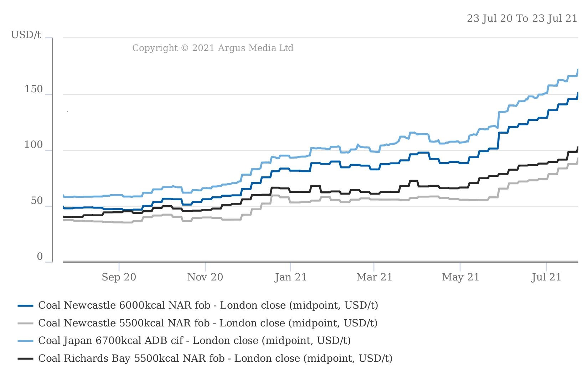
Task: Click the black Richards Bay legend swatch
Action: click(x=25, y=359)
